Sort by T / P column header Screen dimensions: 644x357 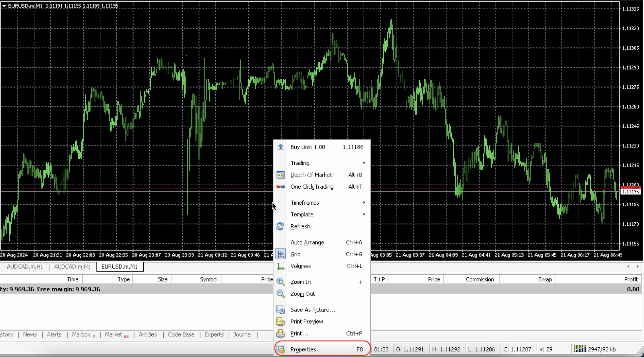379,279
